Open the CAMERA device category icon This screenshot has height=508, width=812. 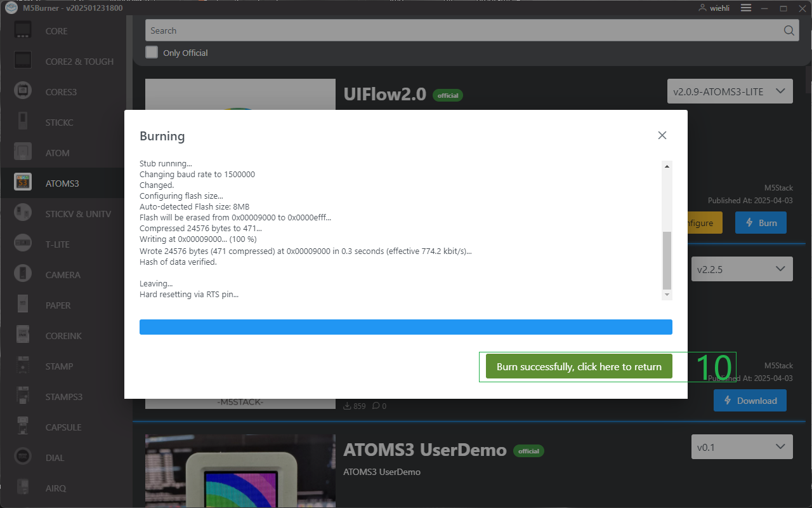[23, 274]
